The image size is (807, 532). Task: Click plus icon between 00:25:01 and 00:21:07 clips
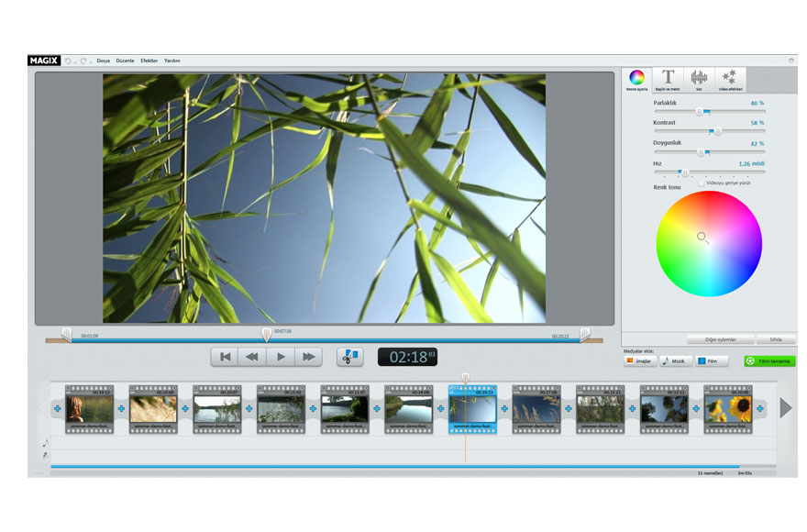[x=313, y=408]
